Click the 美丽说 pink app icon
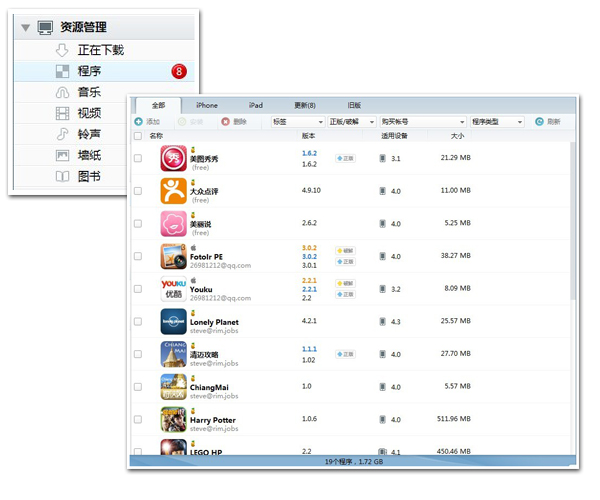The image size is (600, 500). tap(174, 223)
